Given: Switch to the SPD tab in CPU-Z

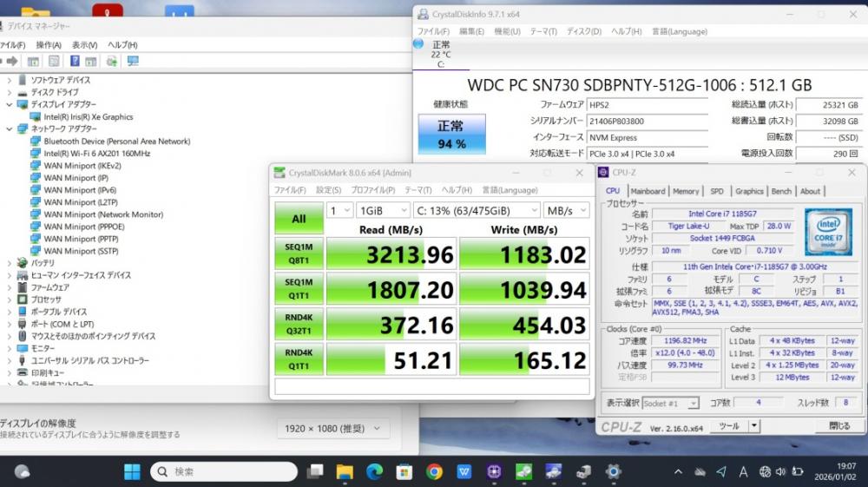Looking at the screenshot, I should point(717,191).
